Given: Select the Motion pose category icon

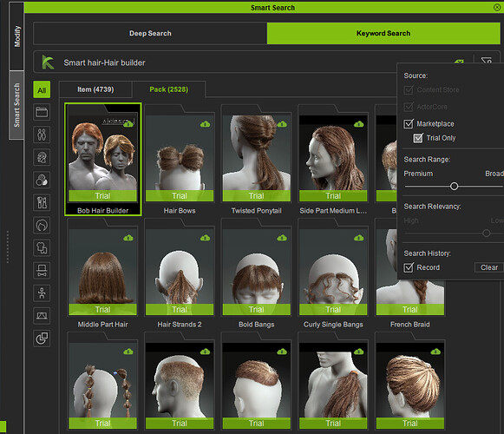Looking at the screenshot, I should 42,293.
